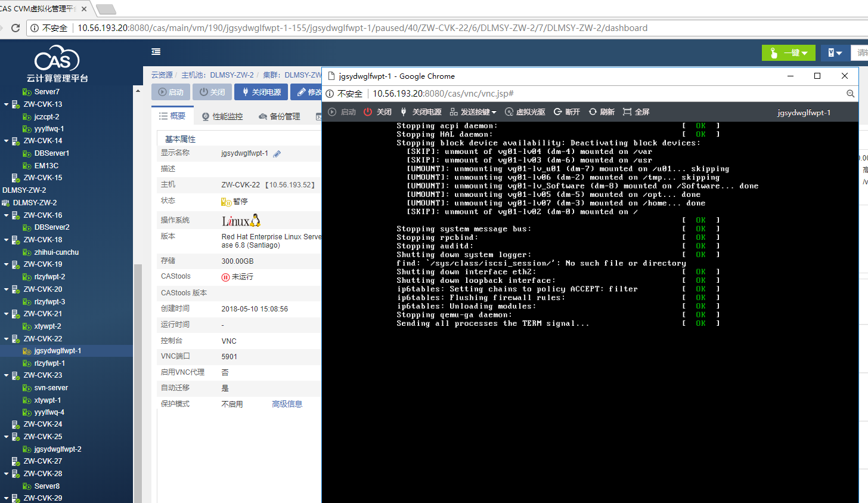The height and width of the screenshot is (503, 868).
Task: Click the VM icon beside EM13C
Action: (27, 166)
